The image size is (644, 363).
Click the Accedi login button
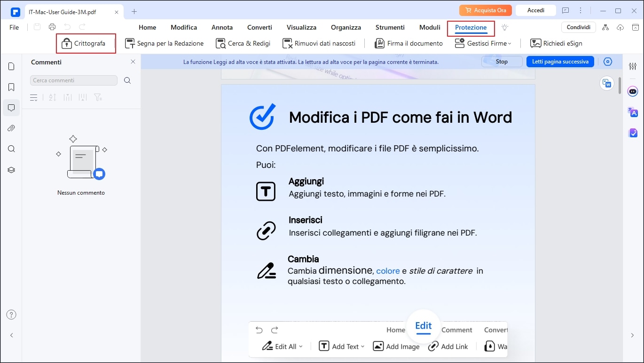coord(535,10)
